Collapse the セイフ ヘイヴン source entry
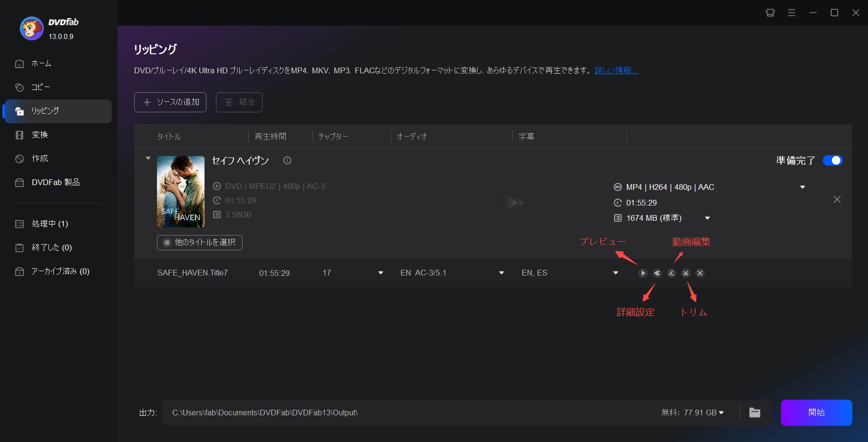 pyautogui.click(x=148, y=158)
